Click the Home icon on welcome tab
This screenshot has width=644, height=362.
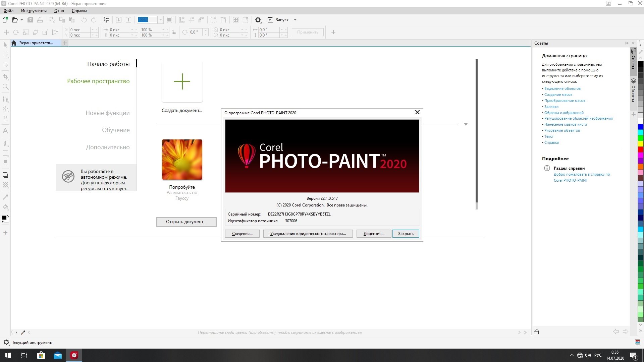[x=14, y=43]
